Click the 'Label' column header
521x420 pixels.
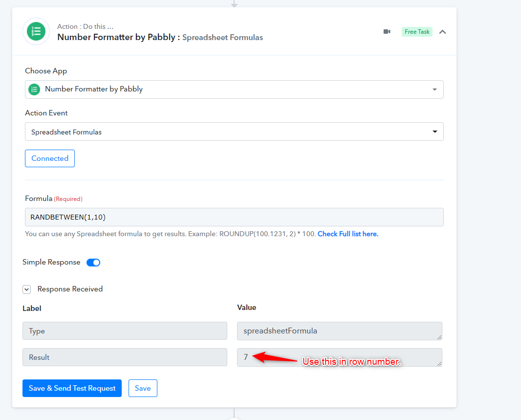click(32, 309)
